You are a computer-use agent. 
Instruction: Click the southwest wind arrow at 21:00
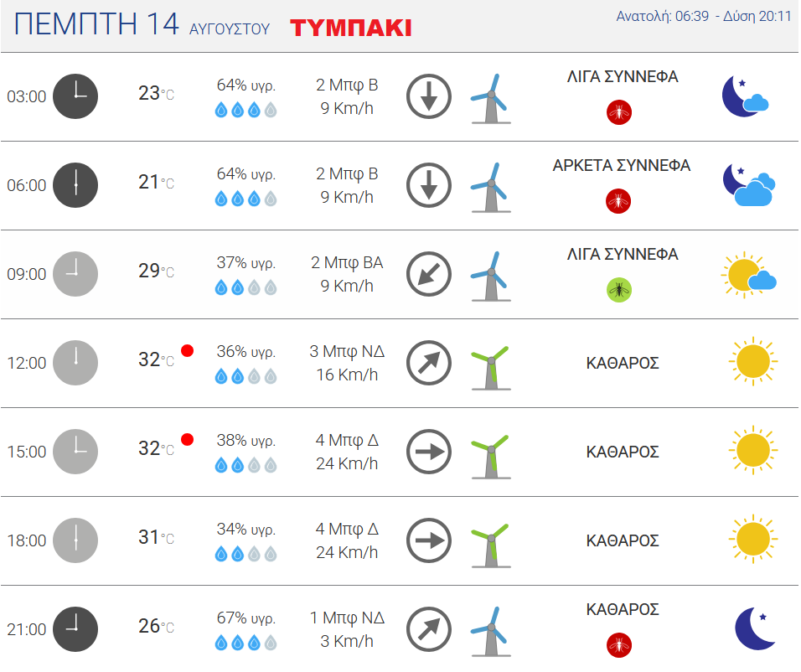tap(429, 629)
